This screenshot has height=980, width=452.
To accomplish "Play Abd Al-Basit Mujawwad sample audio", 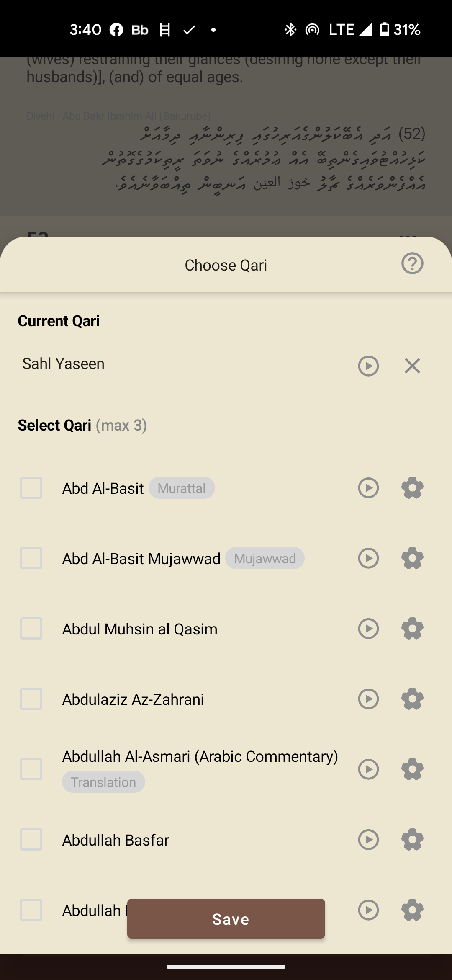I will 368,558.
